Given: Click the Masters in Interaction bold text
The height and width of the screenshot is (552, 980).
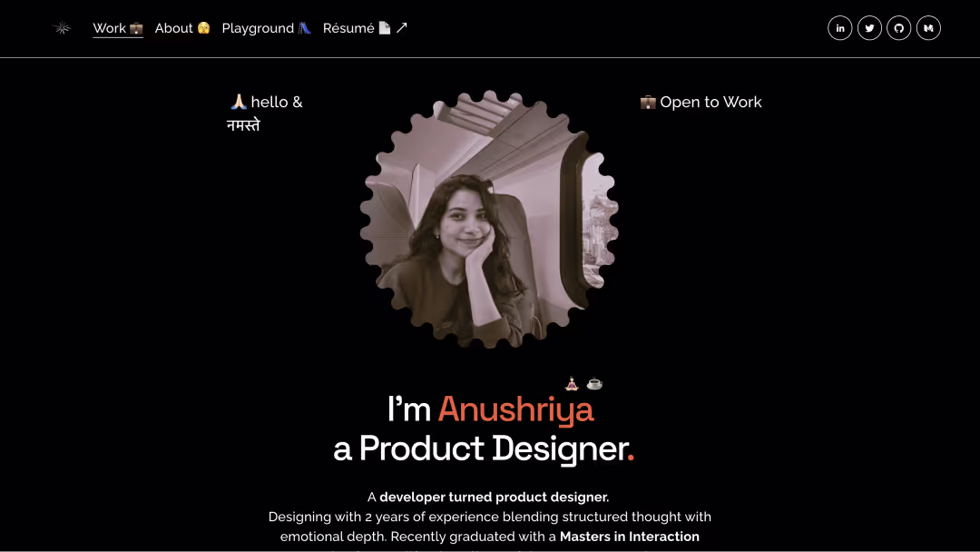Looking at the screenshot, I should point(630,537).
